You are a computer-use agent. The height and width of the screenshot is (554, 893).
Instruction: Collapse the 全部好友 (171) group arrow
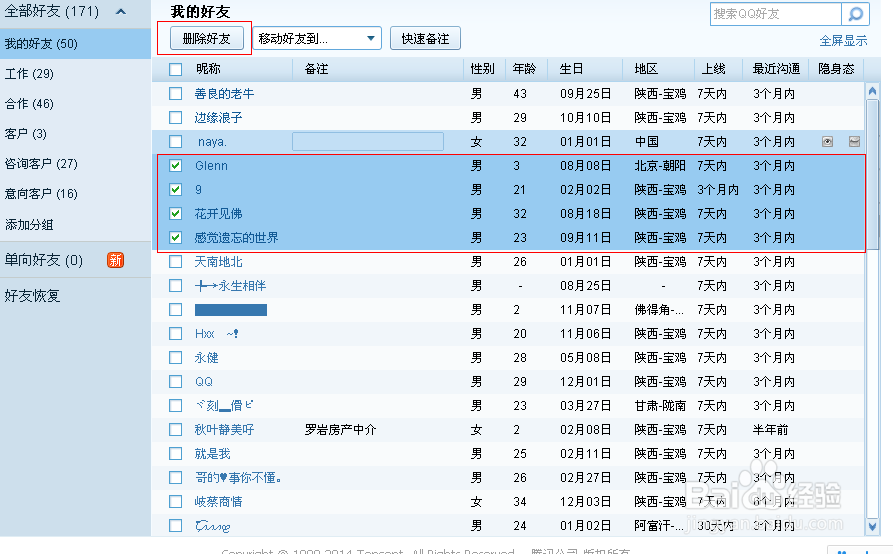(121, 11)
